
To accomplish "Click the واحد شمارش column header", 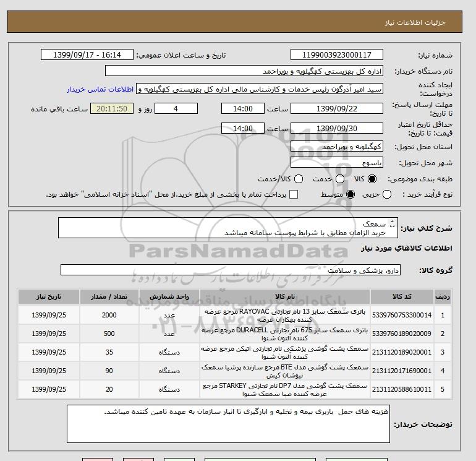I will 169,296.
